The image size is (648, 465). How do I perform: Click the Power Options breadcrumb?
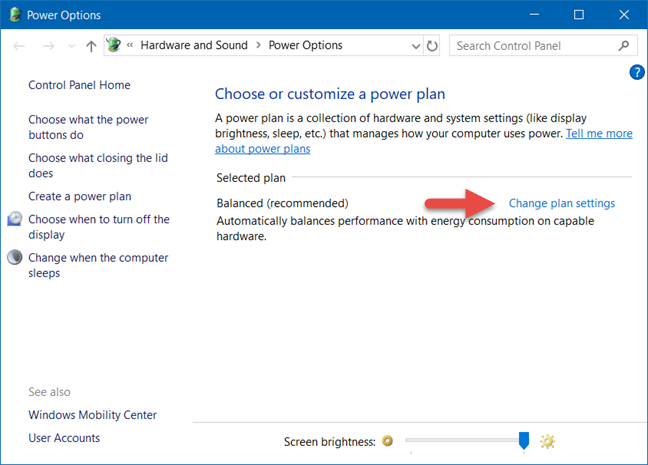(305, 45)
